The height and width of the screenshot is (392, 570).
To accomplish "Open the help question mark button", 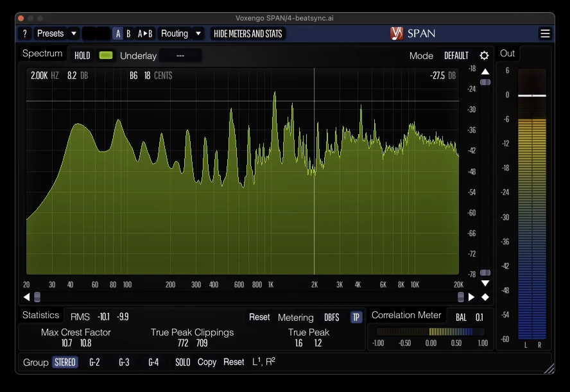I will point(25,34).
